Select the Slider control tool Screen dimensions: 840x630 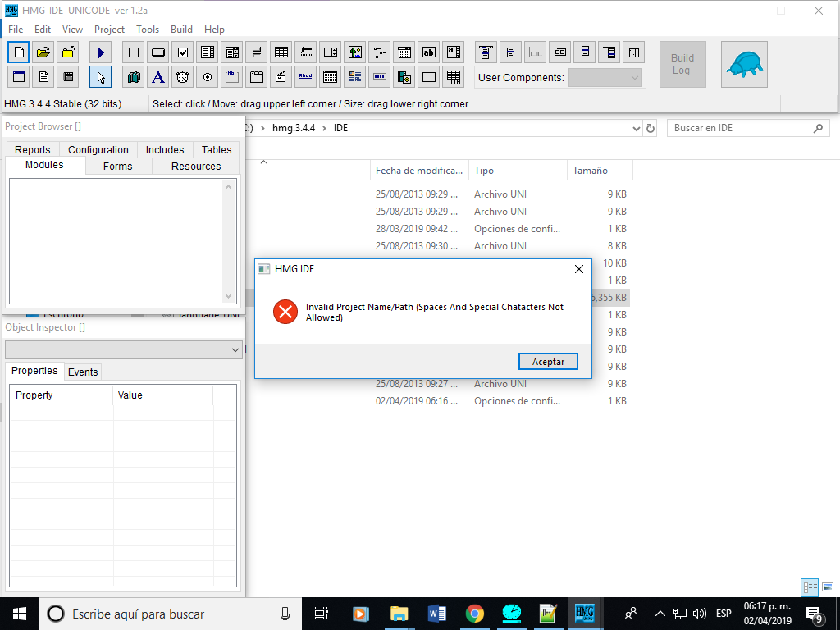(306, 52)
